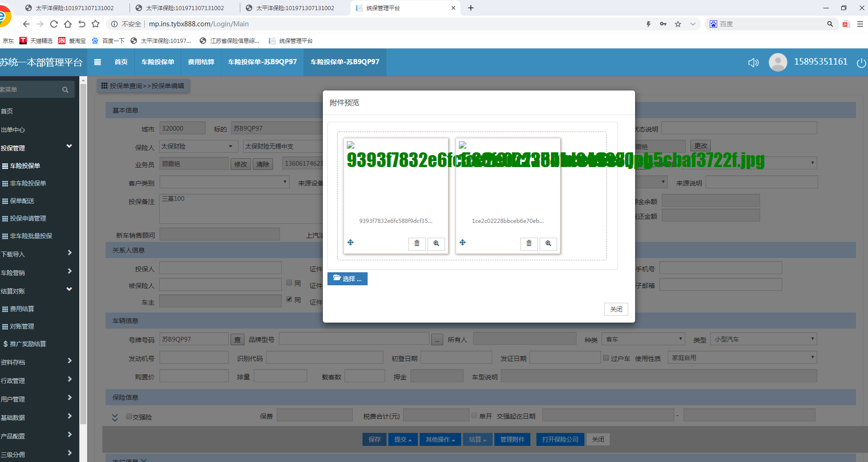Viewport: 868px width, 462px height.
Task: Click the restore closed tab icon beside home
Action: coord(82,24)
